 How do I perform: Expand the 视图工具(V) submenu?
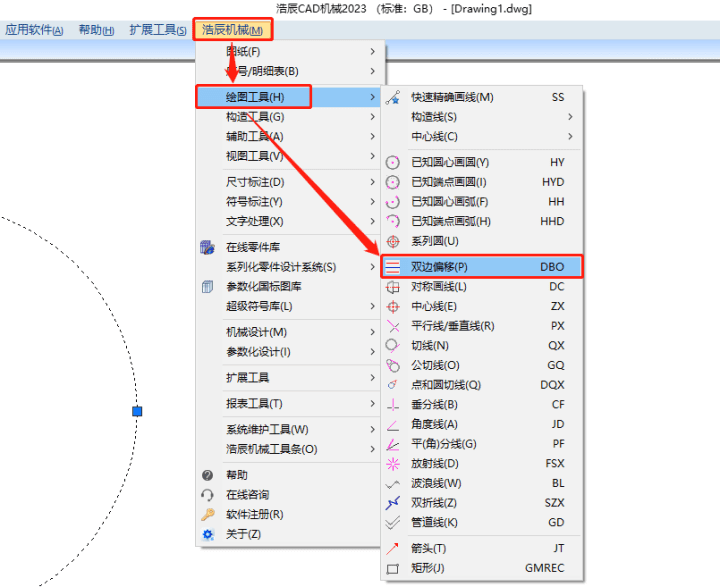pos(372,156)
